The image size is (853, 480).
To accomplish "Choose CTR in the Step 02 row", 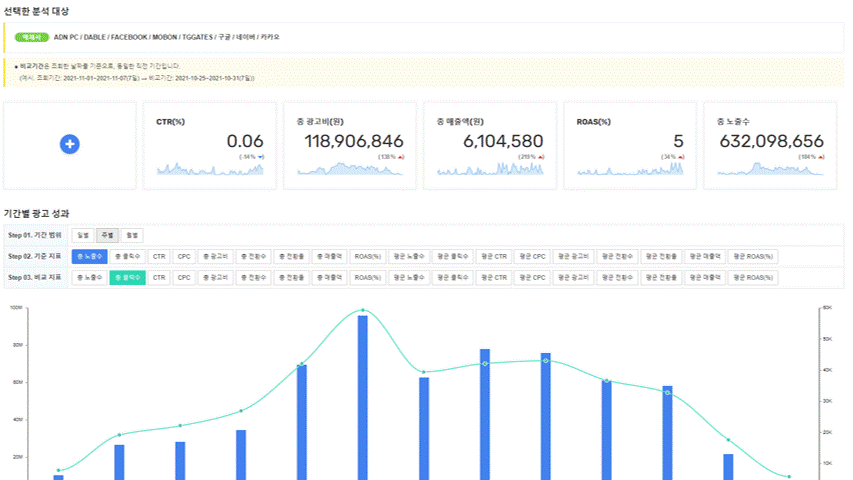I will (159, 256).
